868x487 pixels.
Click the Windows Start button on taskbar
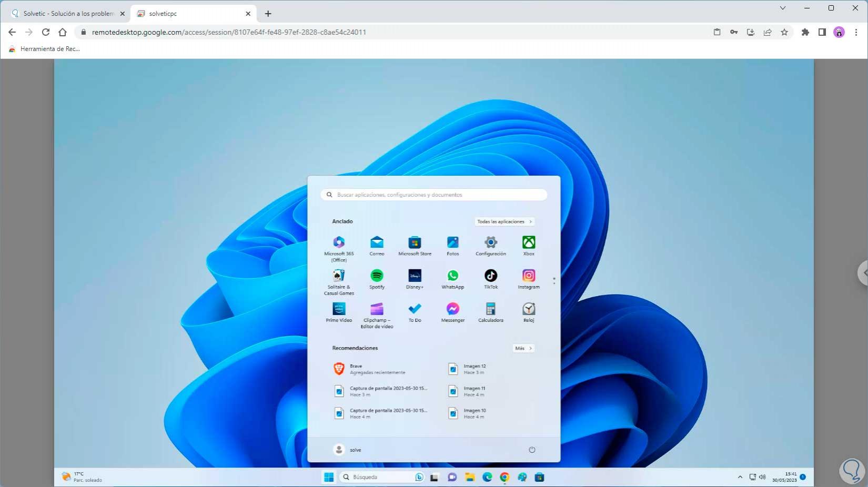point(329,477)
